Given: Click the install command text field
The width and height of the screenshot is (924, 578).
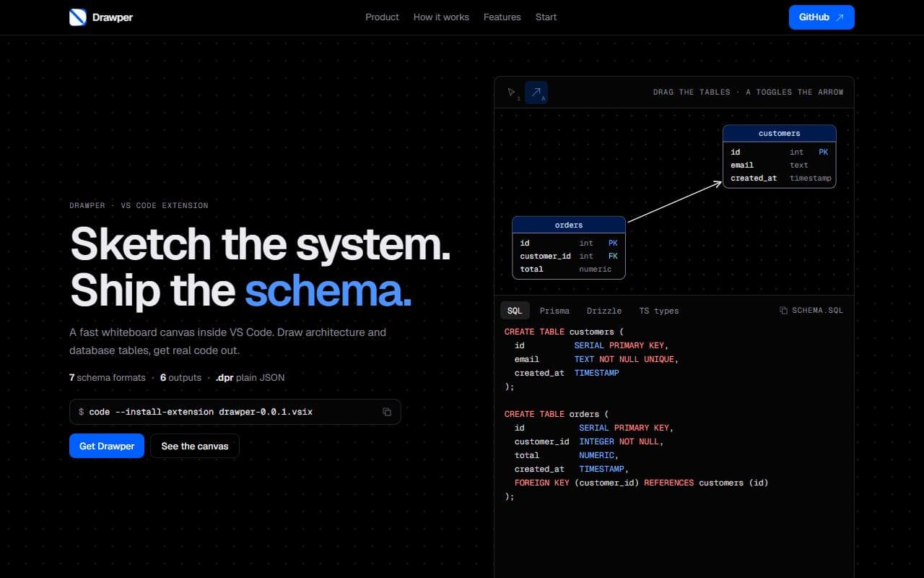Looking at the screenshot, I should (x=235, y=412).
